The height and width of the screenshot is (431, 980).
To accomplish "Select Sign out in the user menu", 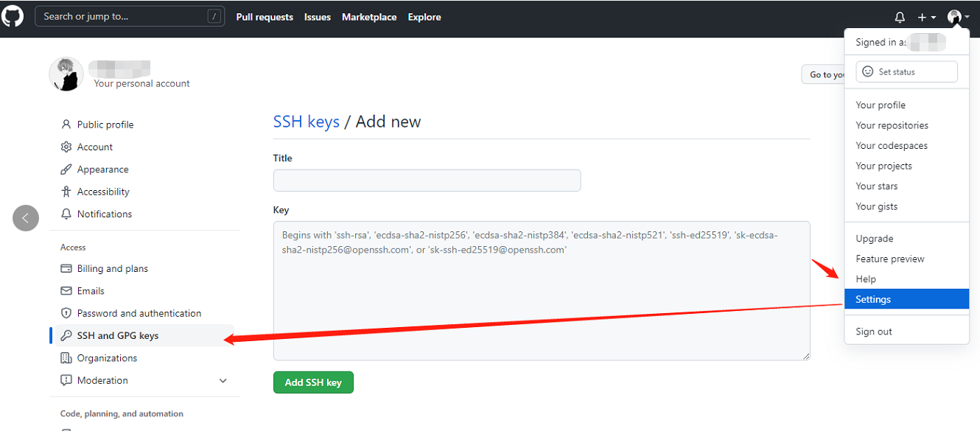I will tap(906, 332).
